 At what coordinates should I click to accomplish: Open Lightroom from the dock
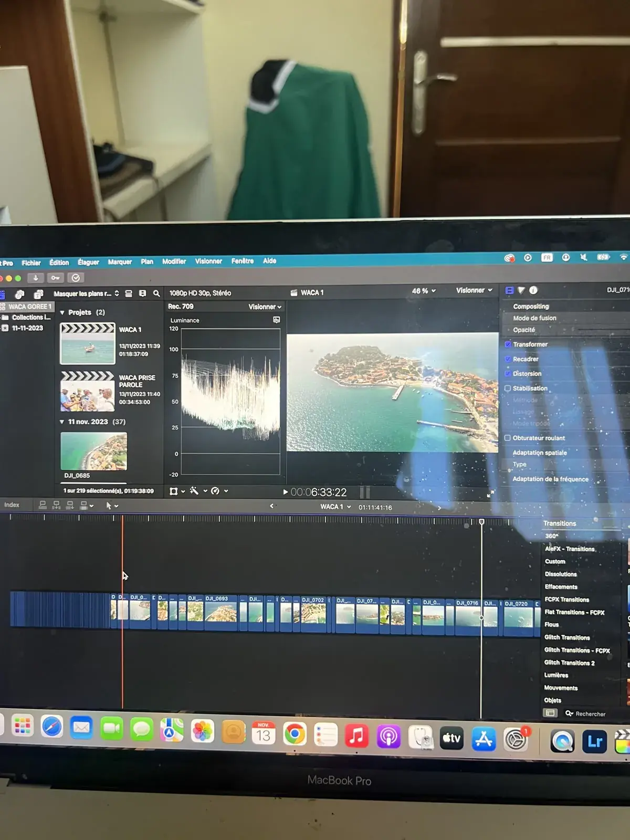tap(595, 741)
